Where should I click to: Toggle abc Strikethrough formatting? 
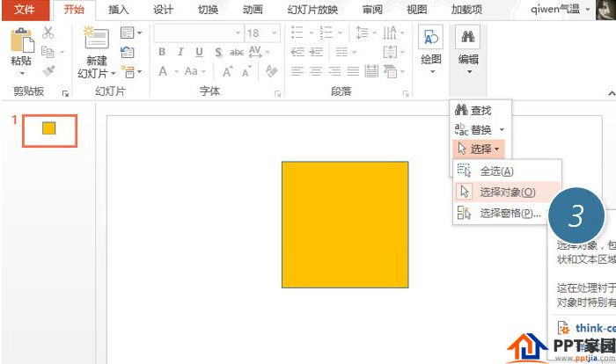tap(237, 52)
